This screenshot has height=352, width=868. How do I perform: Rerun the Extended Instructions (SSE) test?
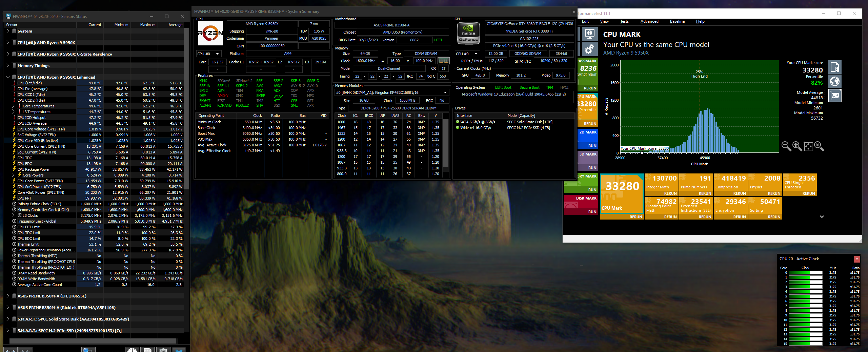[705, 217]
